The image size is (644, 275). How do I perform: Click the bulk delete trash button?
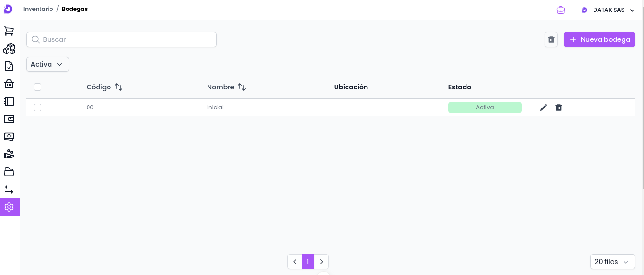(x=551, y=39)
